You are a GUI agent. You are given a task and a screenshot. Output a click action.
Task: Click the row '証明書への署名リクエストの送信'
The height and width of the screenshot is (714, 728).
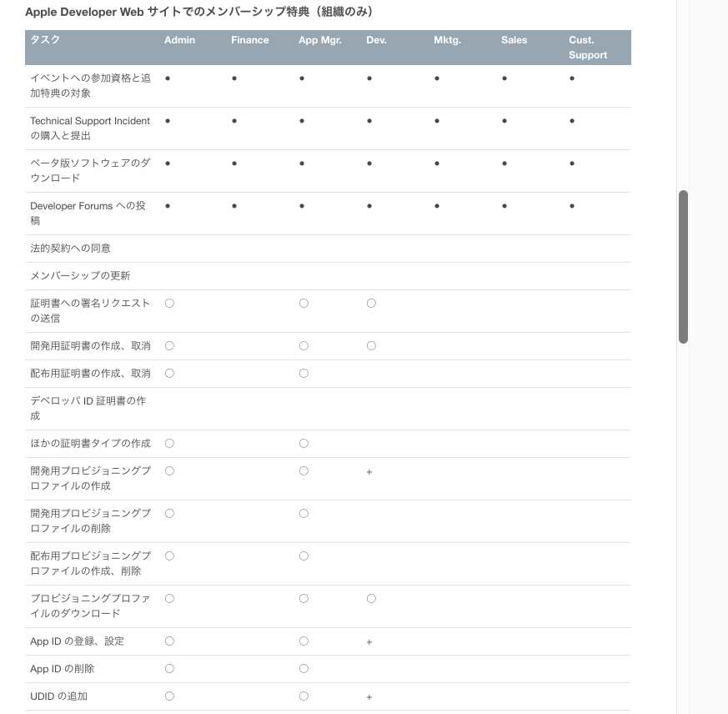click(328, 311)
